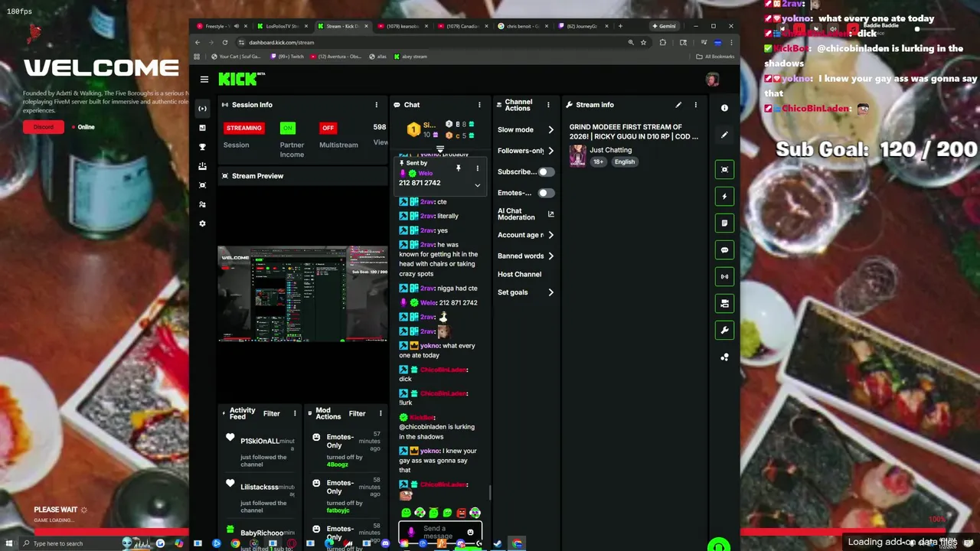Open the community users sidebar icon

tap(202, 204)
